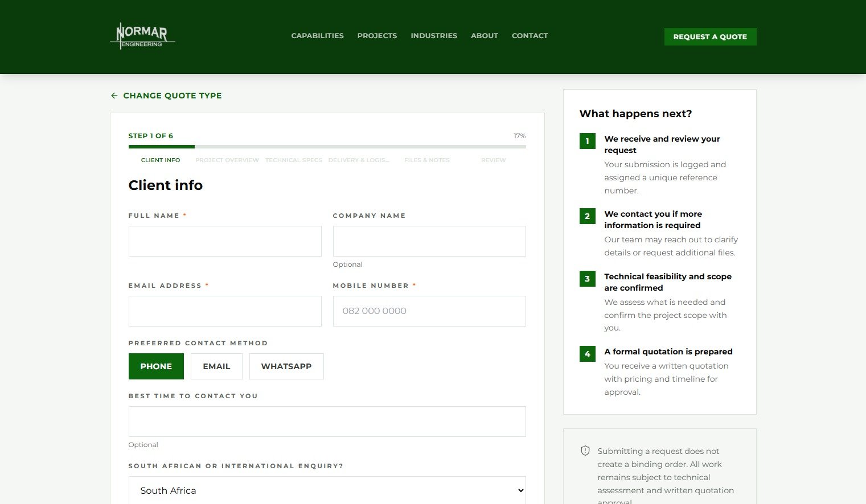Screen dimensions: 866x504
Task: Click the '17%' progress value
Action: pos(520,136)
